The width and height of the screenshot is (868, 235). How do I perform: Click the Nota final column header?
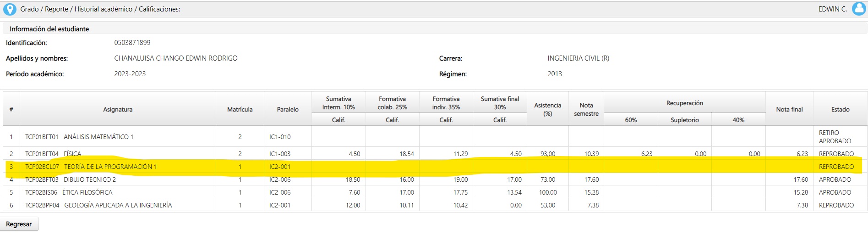(789, 109)
